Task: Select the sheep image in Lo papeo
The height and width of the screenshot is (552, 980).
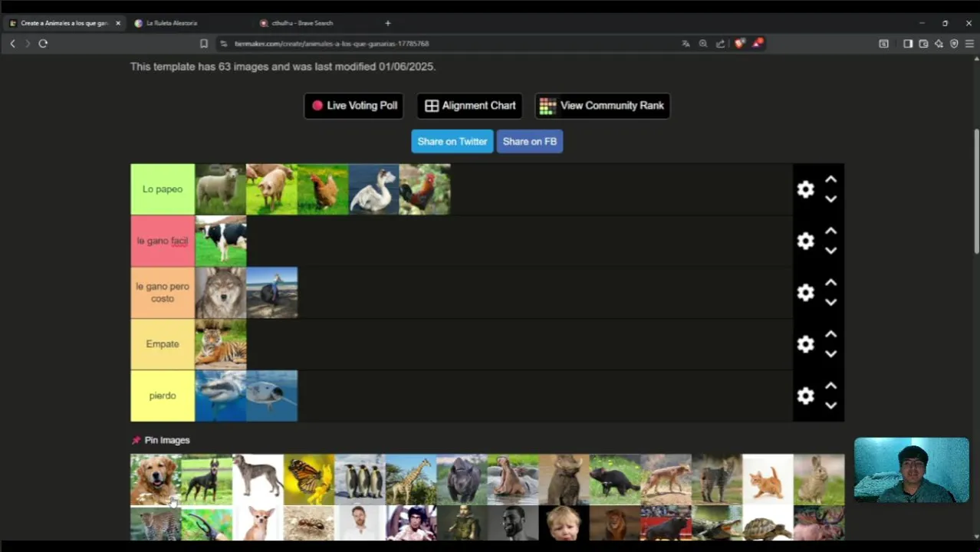Action: (221, 189)
